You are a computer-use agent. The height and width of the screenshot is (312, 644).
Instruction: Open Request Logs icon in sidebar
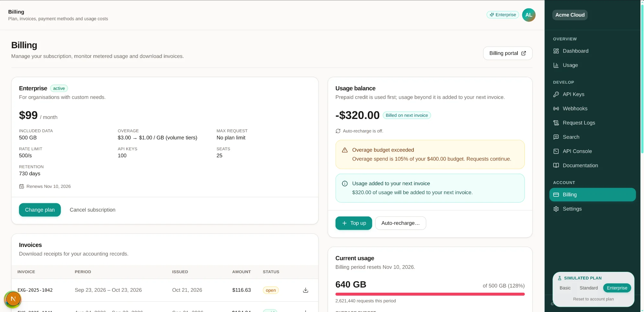click(556, 123)
